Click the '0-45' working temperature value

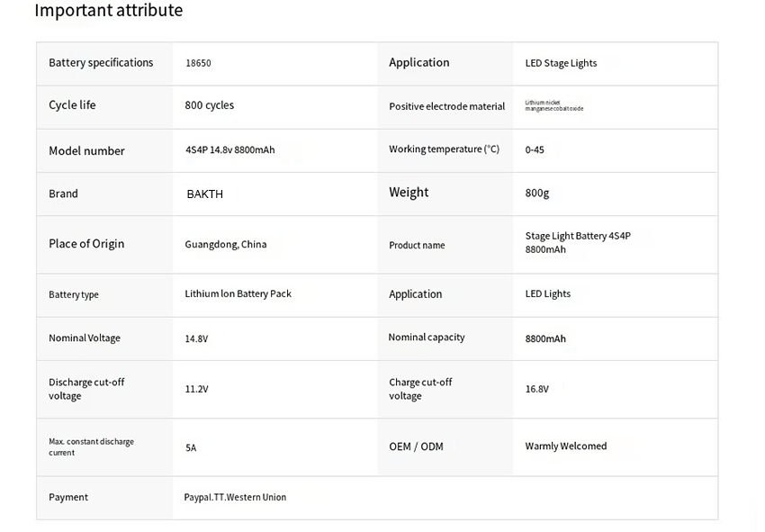click(535, 150)
